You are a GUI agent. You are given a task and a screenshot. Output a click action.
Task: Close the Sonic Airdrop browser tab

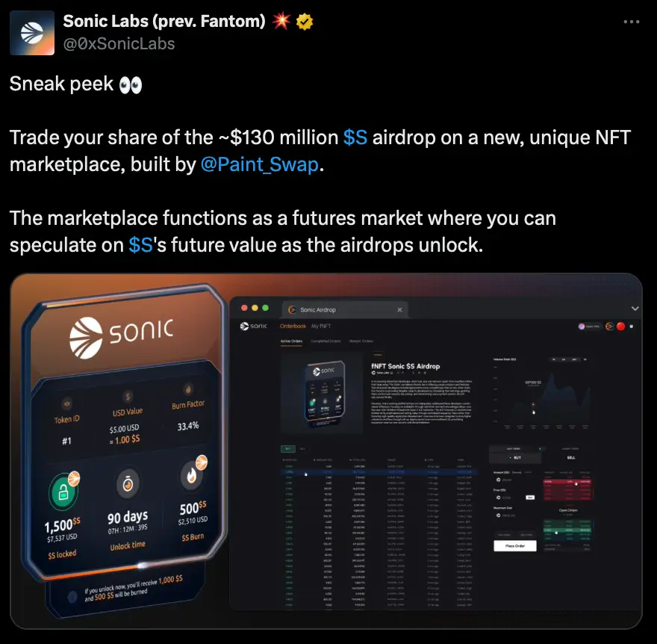[399, 310]
